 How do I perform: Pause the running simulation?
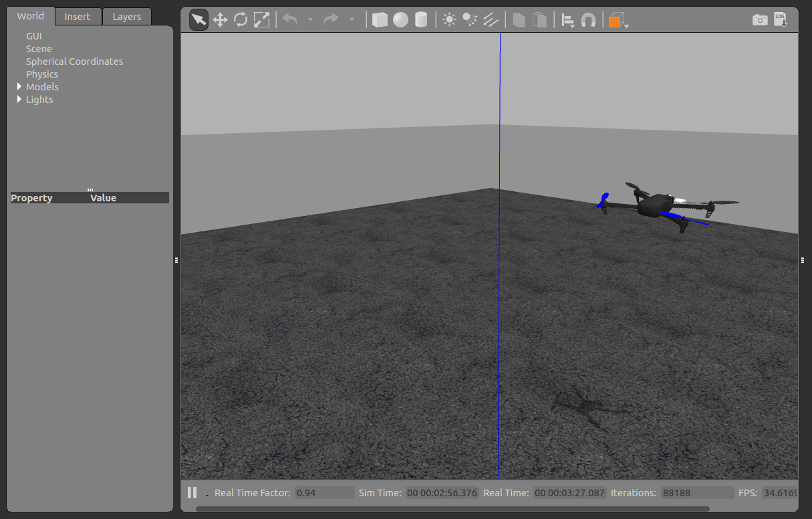point(192,493)
